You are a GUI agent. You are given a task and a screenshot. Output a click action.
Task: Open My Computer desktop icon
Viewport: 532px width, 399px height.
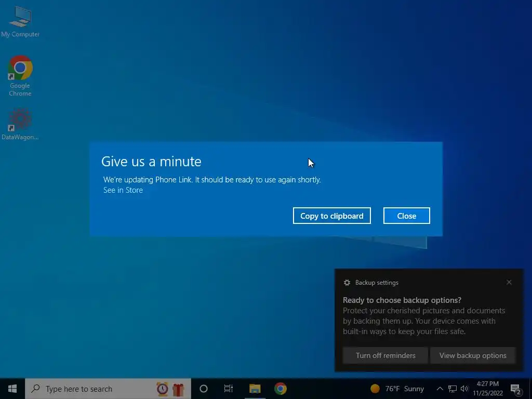(x=20, y=22)
